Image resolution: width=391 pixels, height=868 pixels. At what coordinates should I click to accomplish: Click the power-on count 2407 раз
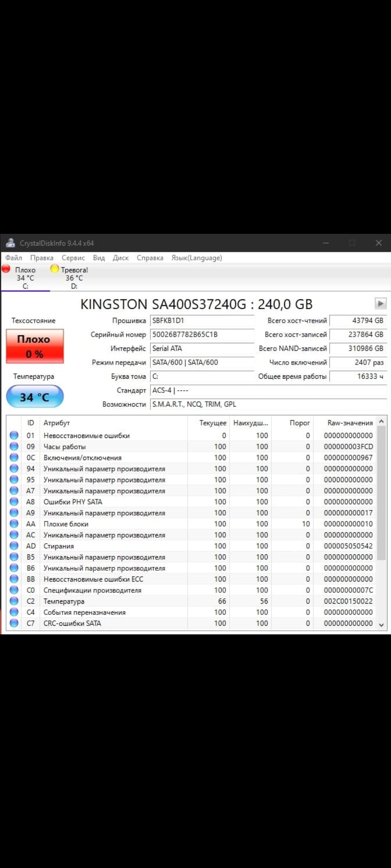(x=358, y=362)
